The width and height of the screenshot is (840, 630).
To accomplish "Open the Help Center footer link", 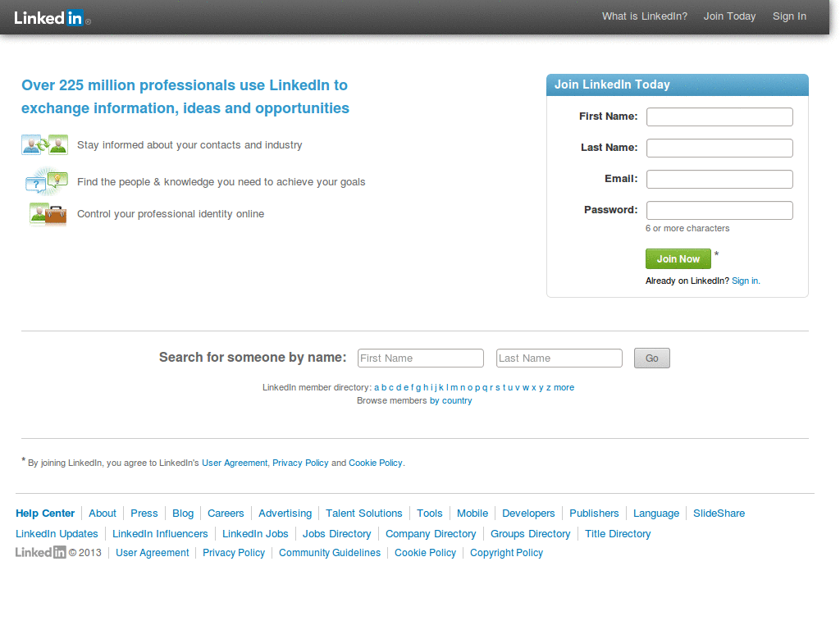I will (x=45, y=514).
